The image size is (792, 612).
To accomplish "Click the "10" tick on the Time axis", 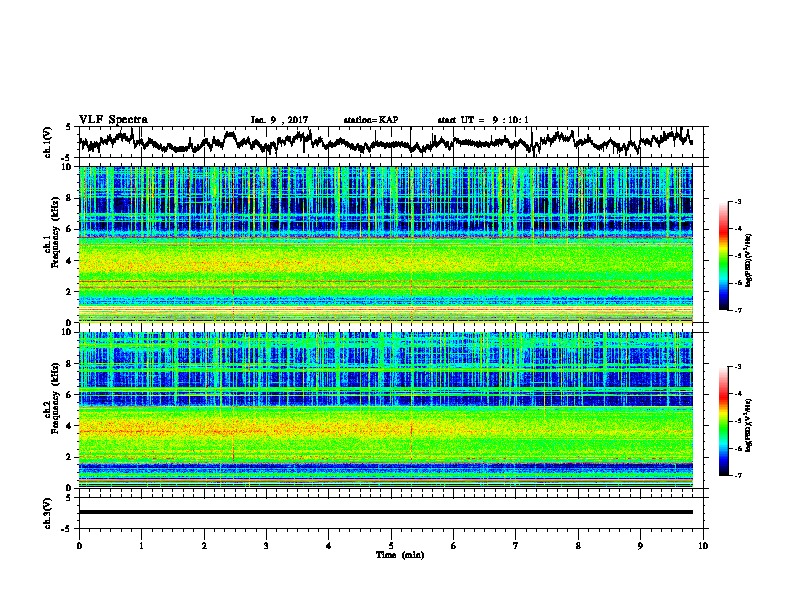I will [703, 546].
